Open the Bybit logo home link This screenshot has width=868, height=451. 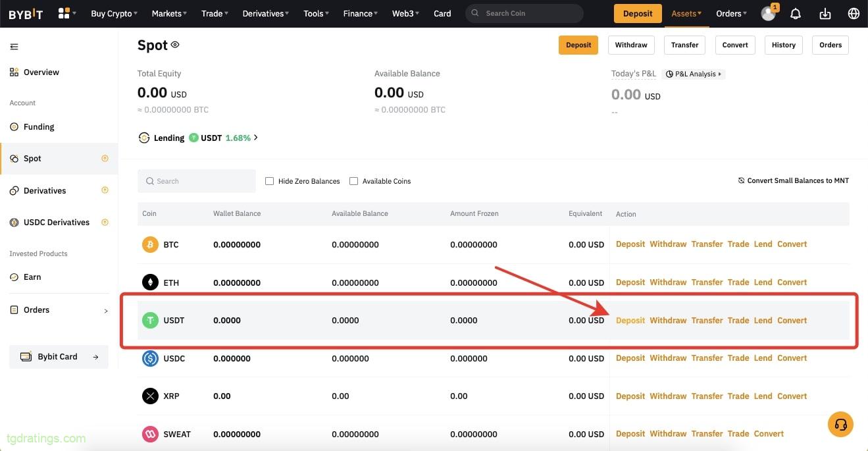[x=26, y=13]
